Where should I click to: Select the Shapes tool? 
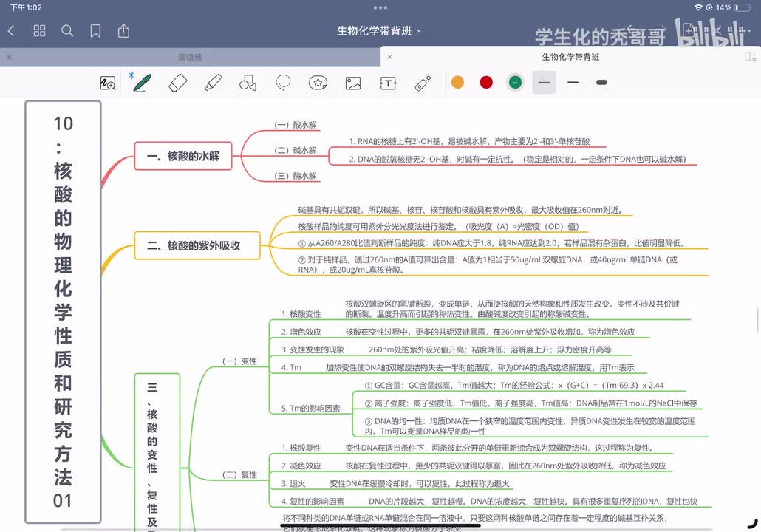point(248,83)
